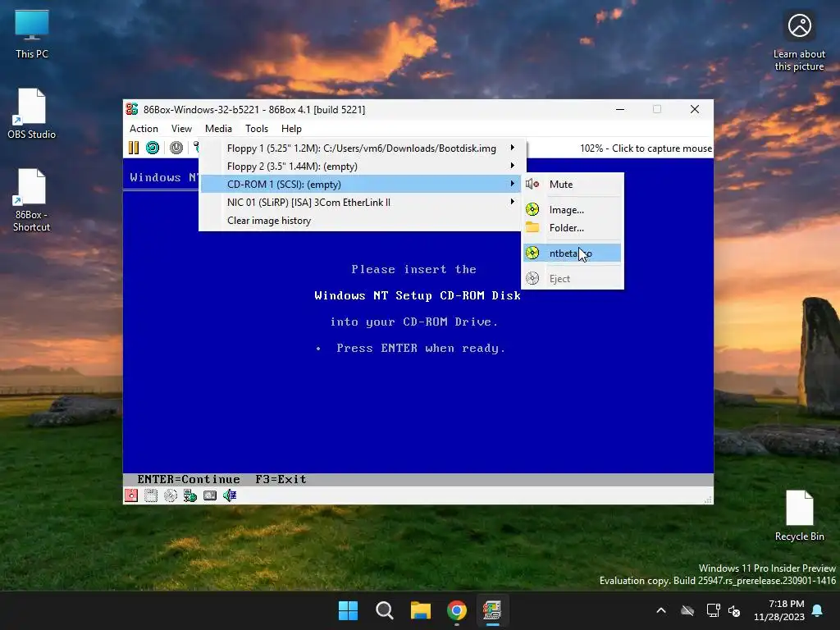Select the Recycle Bin desktop icon
Screen dimensions: 840x630
[799, 516]
